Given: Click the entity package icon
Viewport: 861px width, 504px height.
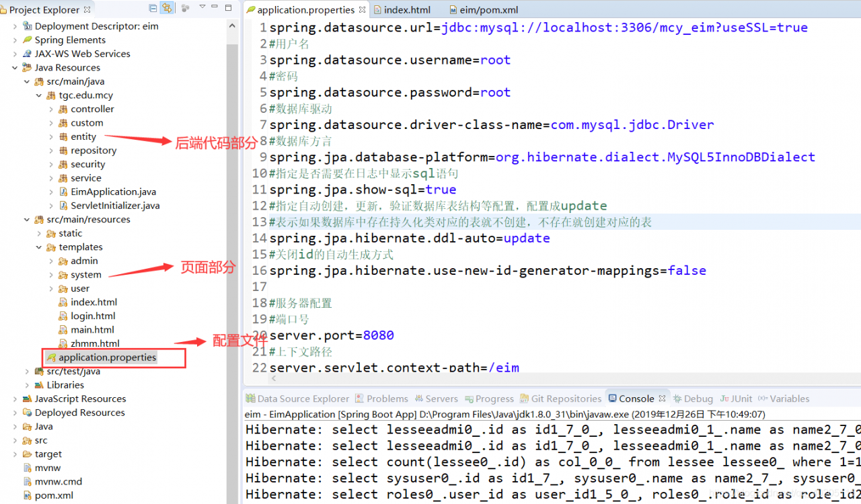Looking at the screenshot, I should point(63,136).
